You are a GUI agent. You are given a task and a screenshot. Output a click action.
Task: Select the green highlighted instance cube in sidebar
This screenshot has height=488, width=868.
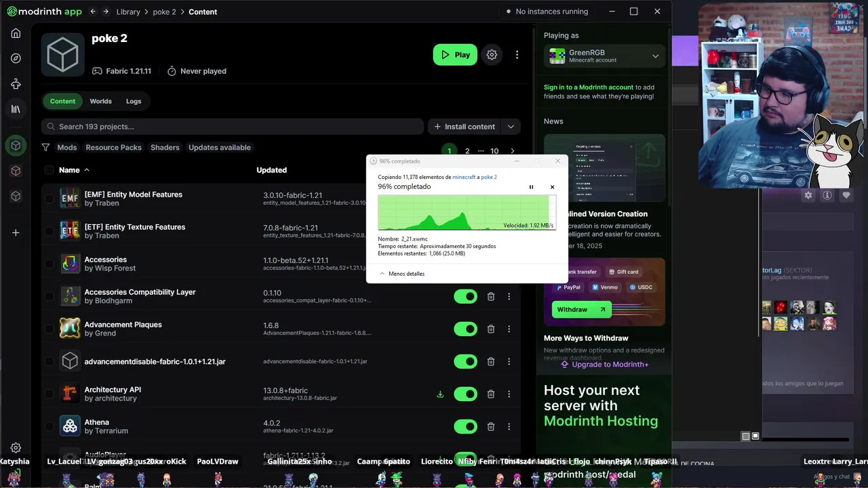[16, 145]
